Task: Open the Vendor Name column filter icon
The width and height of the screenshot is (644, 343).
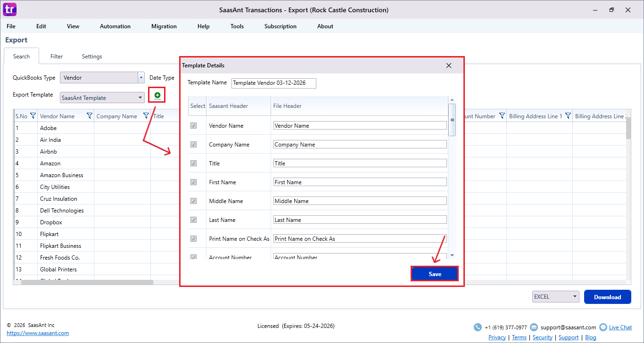Action: point(90,116)
